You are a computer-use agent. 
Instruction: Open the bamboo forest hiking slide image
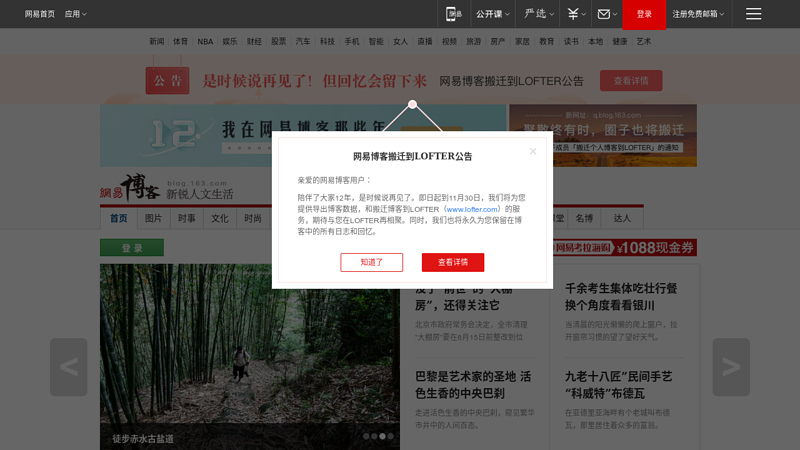click(x=250, y=357)
